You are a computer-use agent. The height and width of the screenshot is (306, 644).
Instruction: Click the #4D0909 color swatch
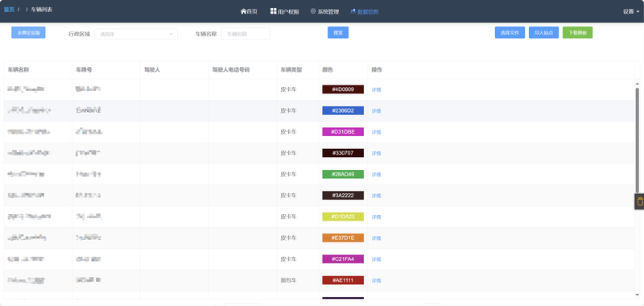click(x=343, y=89)
